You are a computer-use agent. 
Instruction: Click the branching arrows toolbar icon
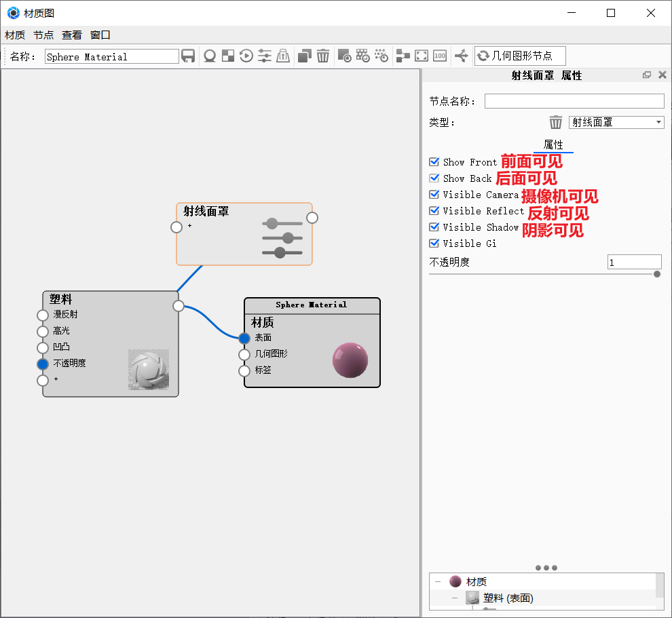[x=462, y=56]
